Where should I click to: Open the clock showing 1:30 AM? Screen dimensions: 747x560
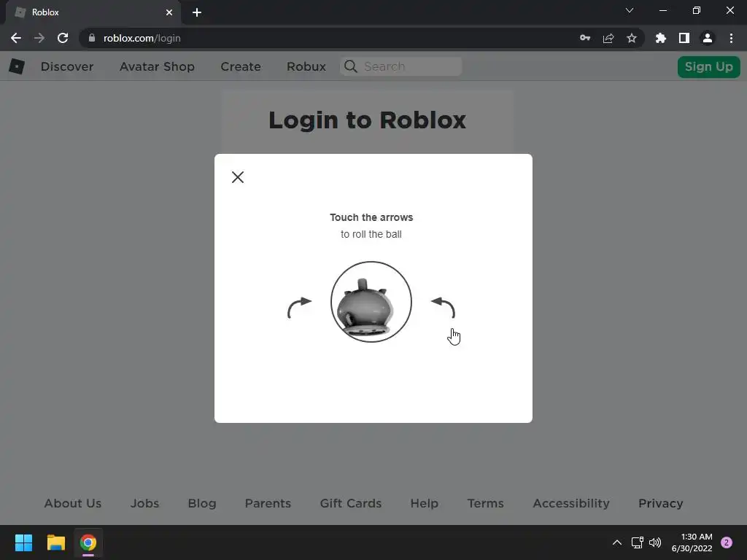[692, 542]
